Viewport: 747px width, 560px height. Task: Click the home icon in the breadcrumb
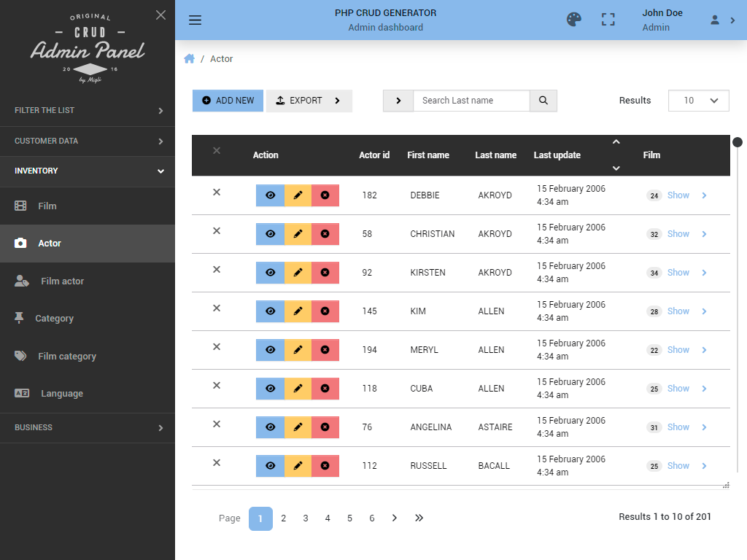189,58
